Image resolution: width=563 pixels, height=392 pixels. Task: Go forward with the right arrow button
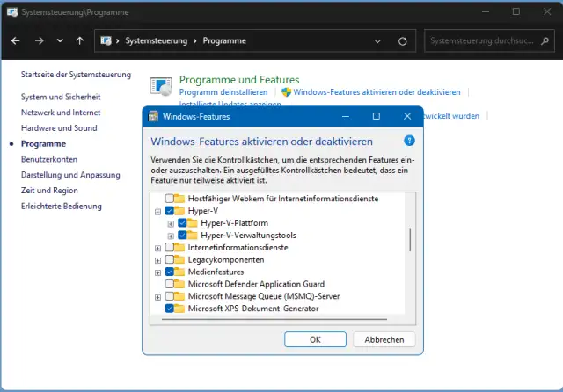tap(39, 41)
